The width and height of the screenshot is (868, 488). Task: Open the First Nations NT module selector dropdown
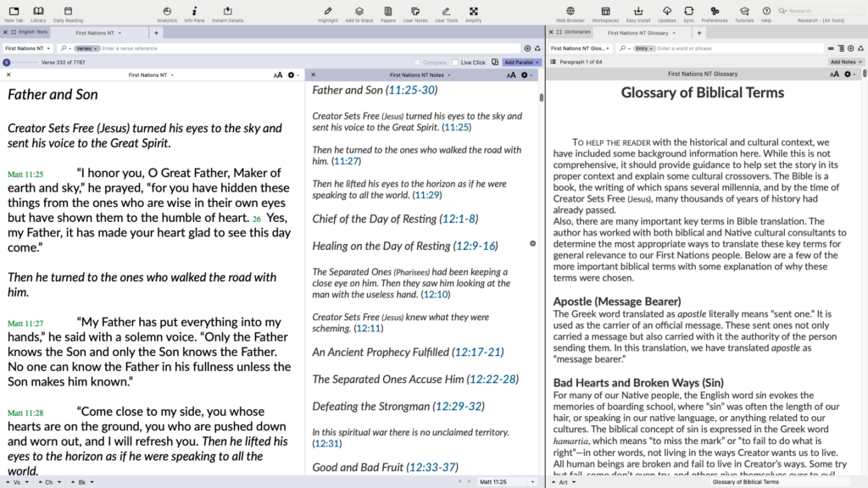point(28,48)
